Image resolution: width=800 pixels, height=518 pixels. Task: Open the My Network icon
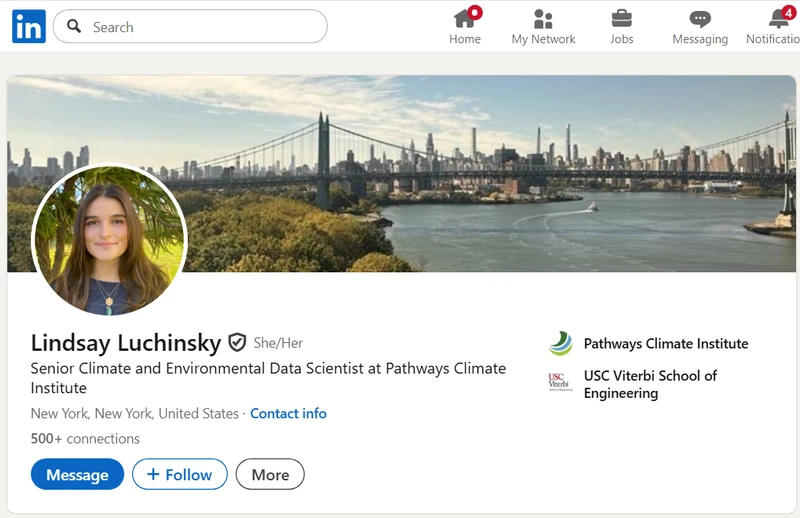click(x=543, y=19)
